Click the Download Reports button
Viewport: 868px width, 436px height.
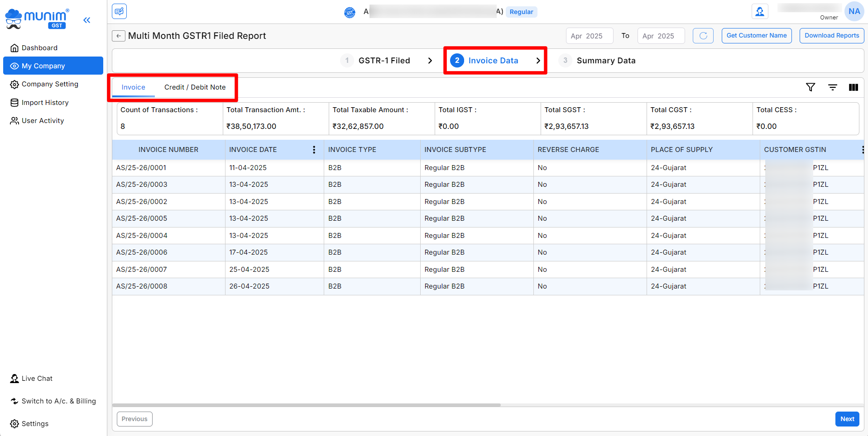click(x=831, y=36)
